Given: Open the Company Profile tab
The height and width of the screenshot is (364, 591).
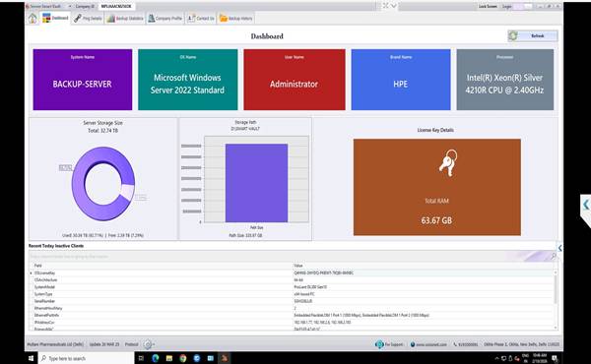Looking at the screenshot, I should coord(164,18).
